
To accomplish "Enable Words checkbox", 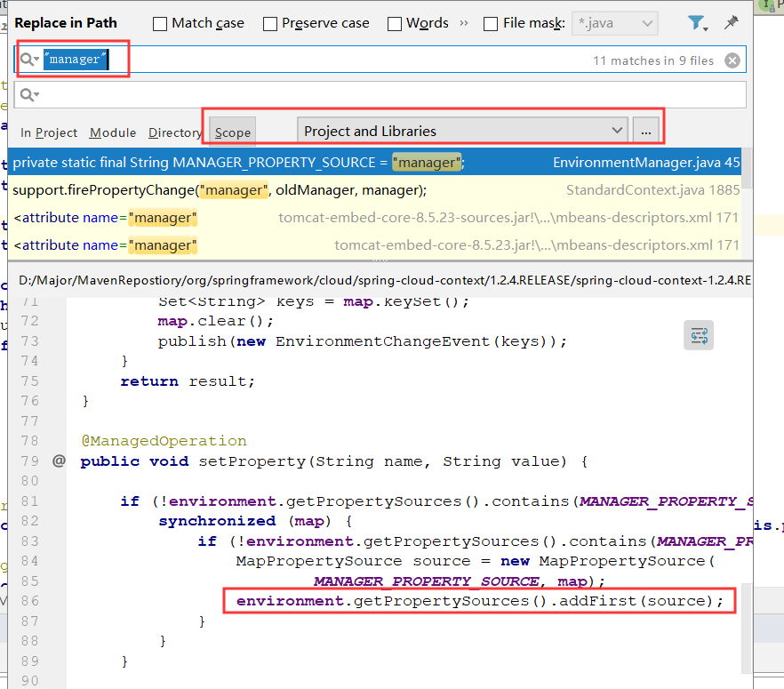I will [395, 24].
